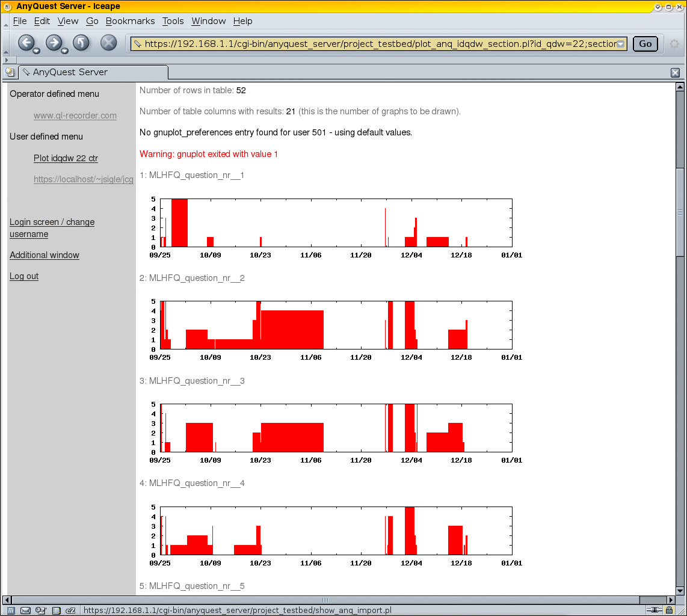
Task: Open the Go menu
Action: (92, 21)
